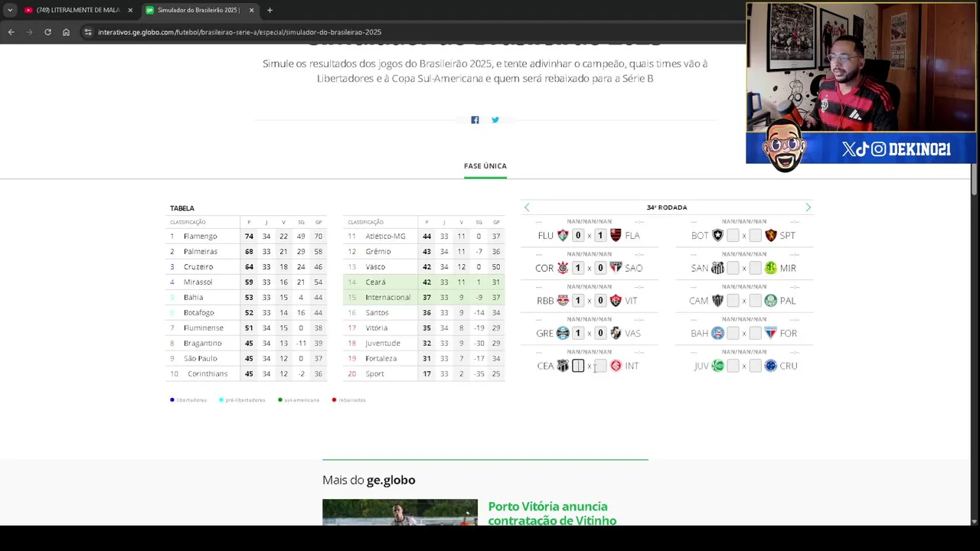Click the Sport crest in BOT x SPT match
Image resolution: width=980 pixels, height=551 pixels.
tap(771, 236)
